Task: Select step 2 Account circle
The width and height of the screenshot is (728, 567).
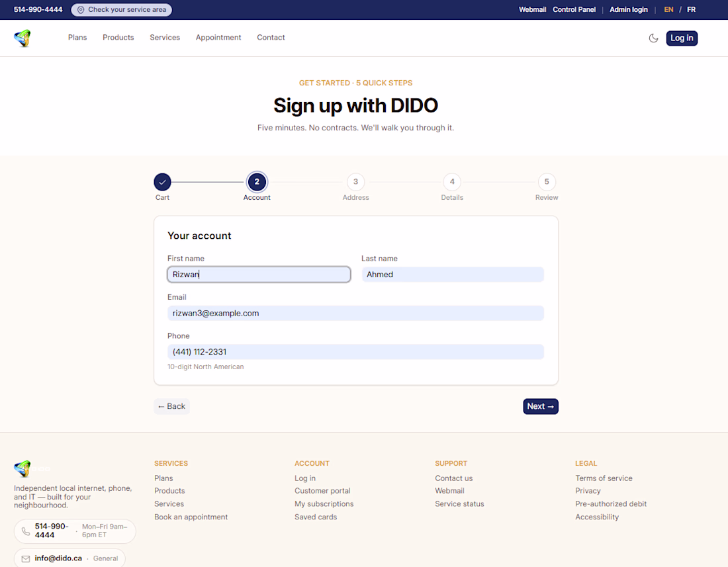Action: coord(257,182)
